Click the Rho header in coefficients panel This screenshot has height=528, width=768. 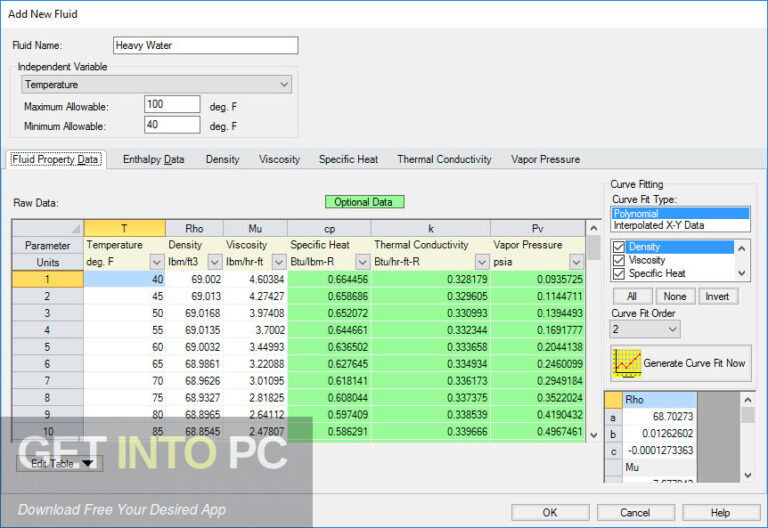[x=659, y=400]
